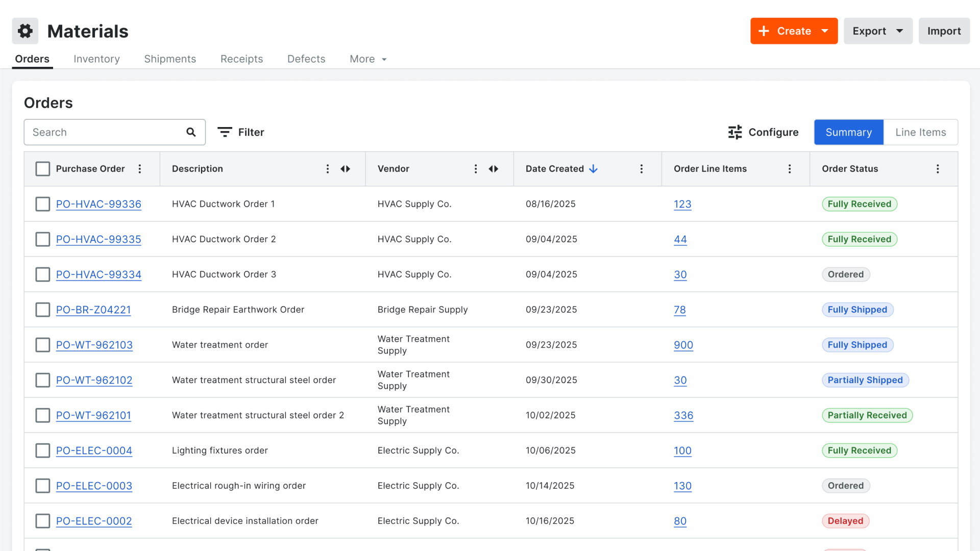This screenshot has height=551, width=980.
Task: Click the Partially Shipped status badge
Action: tap(865, 380)
